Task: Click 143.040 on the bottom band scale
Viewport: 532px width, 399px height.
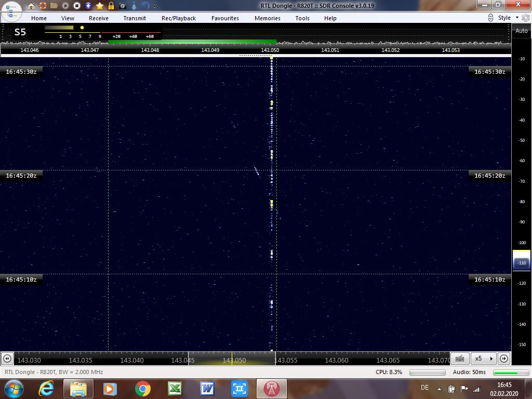Action: [x=131, y=361]
